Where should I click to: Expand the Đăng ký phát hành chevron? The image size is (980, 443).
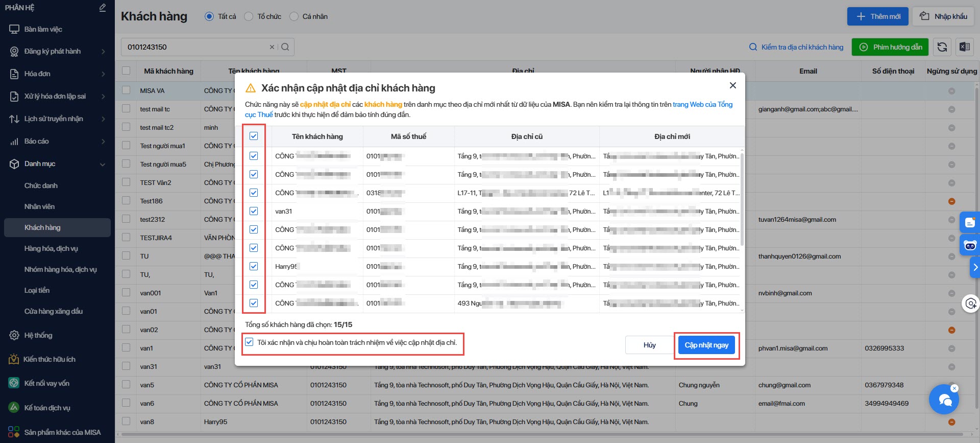[x=103, y=52]
